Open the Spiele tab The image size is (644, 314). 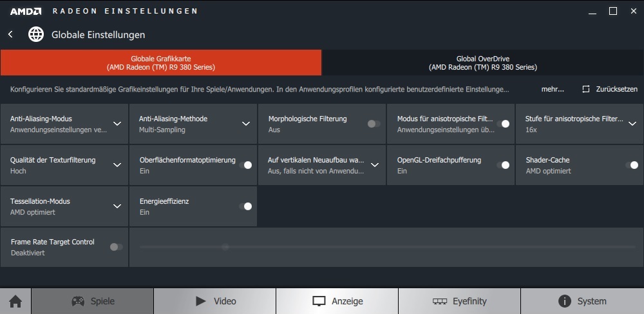pyautogui.click(x=92, y=301)
